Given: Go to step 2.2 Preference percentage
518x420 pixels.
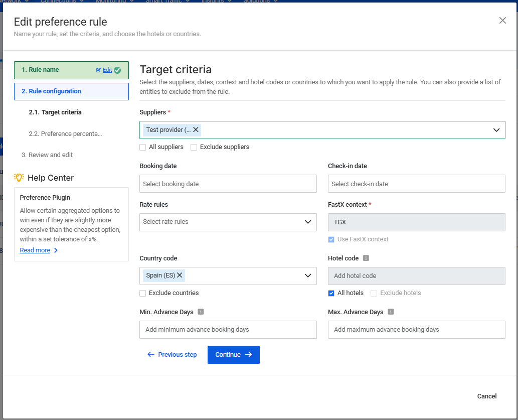Looking at the screenshot, I should pos(65,134).
